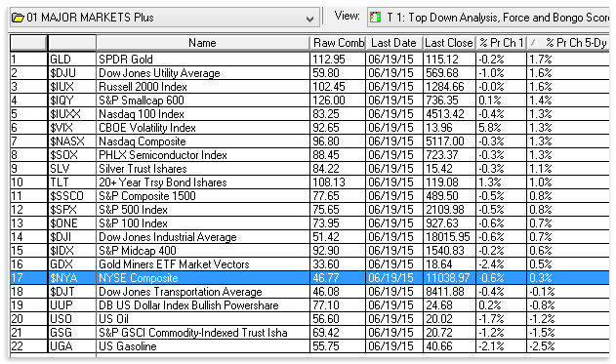Sort by the Last Date column header
Viewport: 616px width, 364px height.
[x=394, y=43]
